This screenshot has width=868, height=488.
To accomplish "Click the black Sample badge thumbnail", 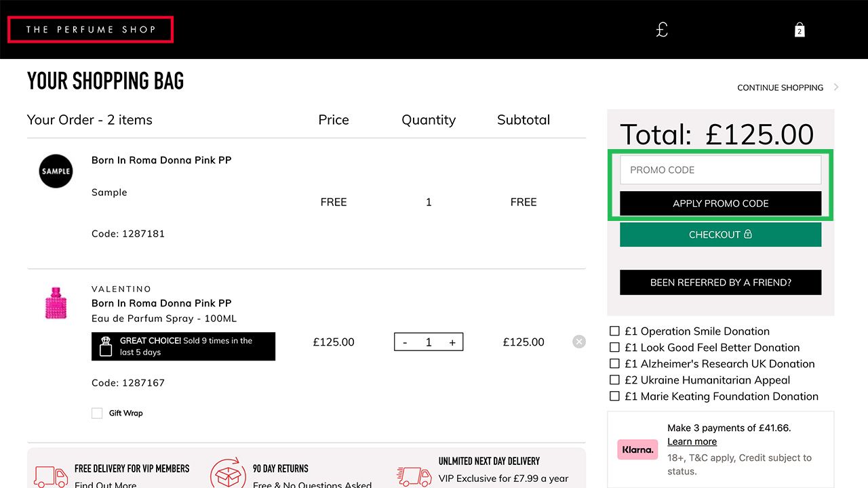I will [x=56, y=171].
